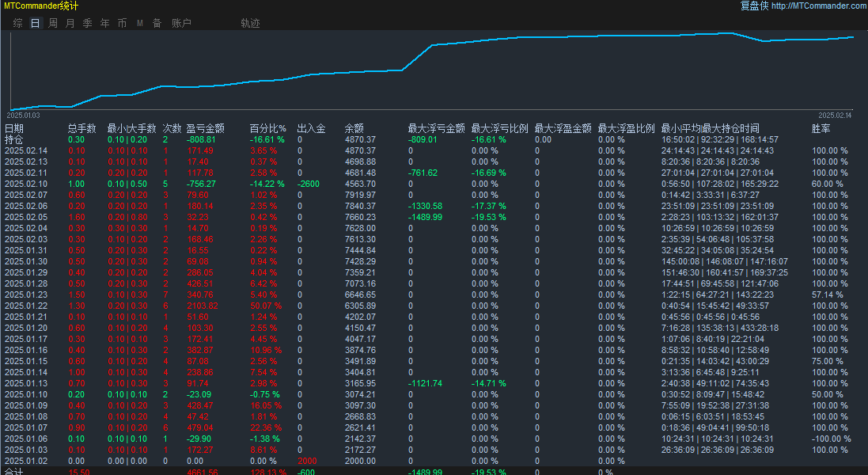The height and width of the screenshot is (475, 868).
Task: Select the 2025.02.06 date row
Action: pyautogui.click(x=26, y=206)
